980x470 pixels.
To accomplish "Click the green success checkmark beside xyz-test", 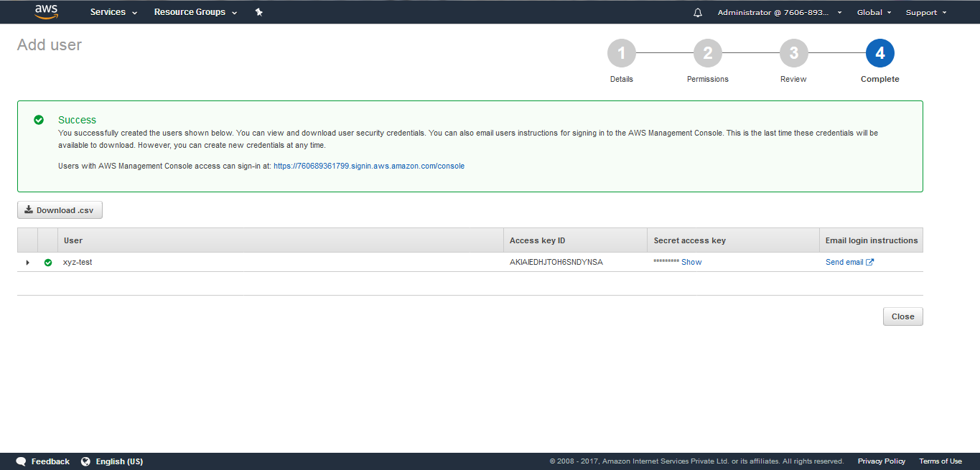I will tap(47, 262).
